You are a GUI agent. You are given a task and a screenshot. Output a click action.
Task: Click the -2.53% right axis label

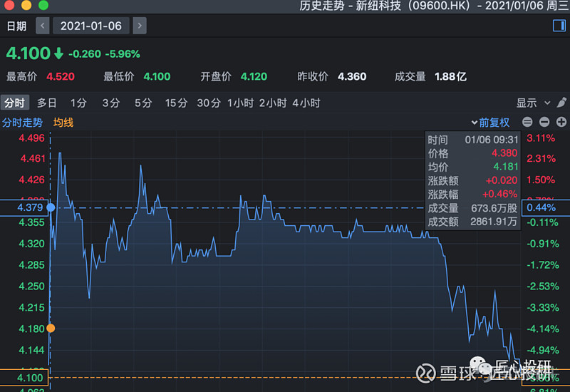(x=543, y=287)
